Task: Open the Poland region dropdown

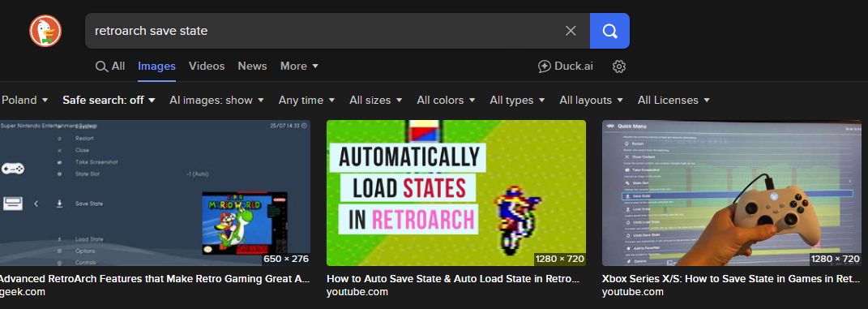Action: [25, 101]
